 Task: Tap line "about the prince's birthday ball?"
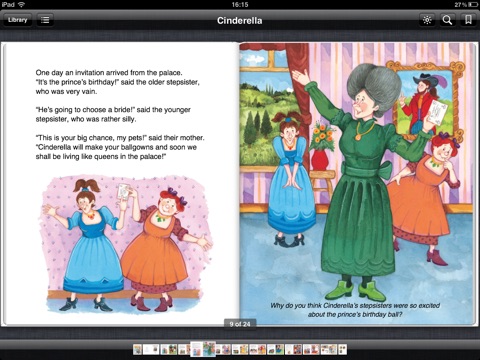[355, 314]
